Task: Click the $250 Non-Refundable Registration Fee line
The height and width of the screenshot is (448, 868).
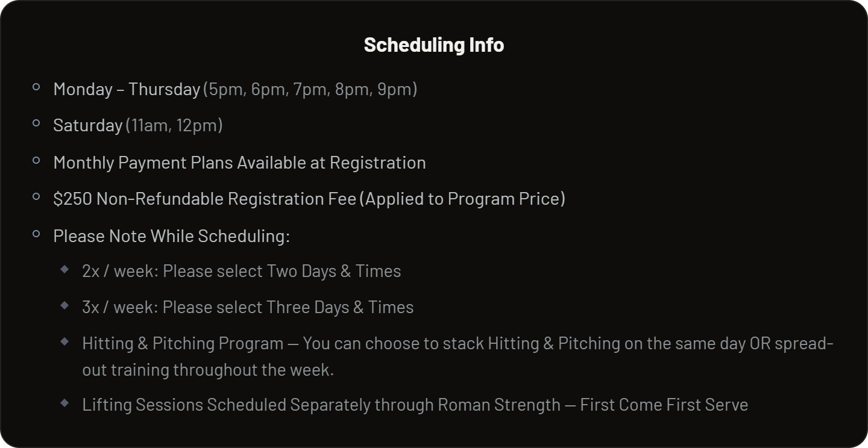Action: click(309, 199)
